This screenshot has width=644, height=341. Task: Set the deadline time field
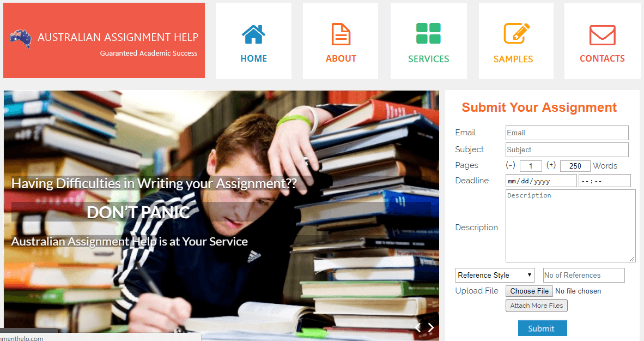(x=605, y=181)
